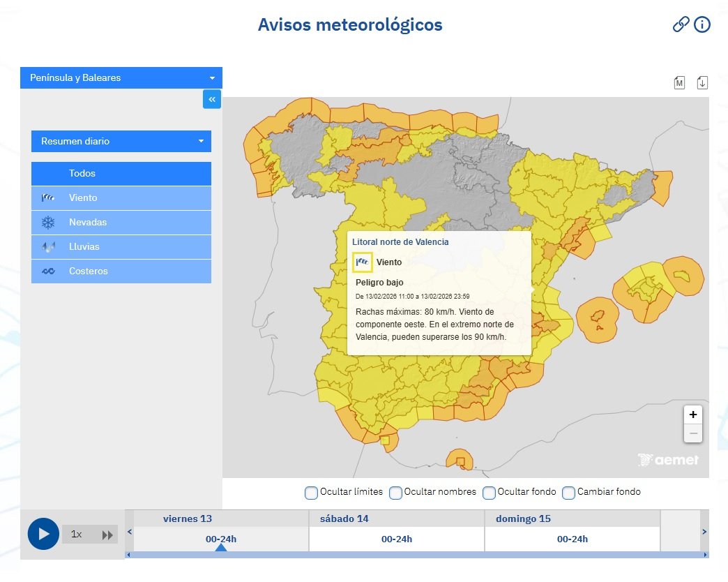Open the Península y Baleares region dropdown
Viewport: 728px width, 582px height.
[121, 77]
